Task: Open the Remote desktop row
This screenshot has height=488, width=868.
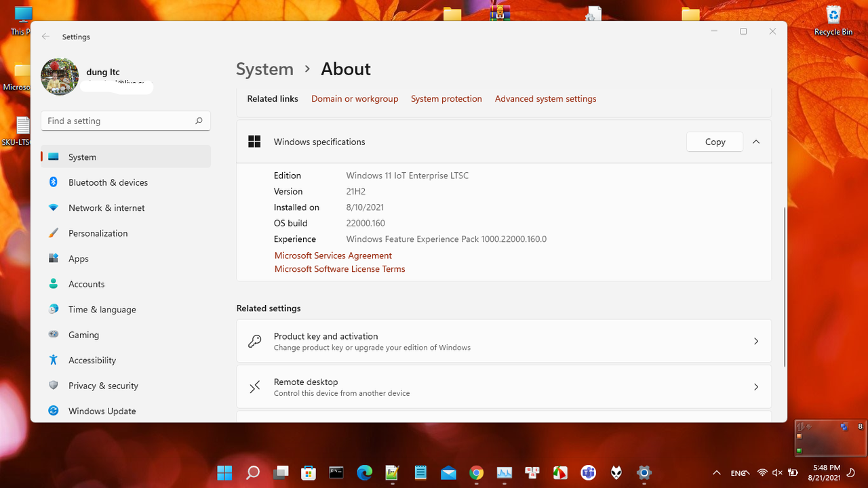Action: click(504, 387)
